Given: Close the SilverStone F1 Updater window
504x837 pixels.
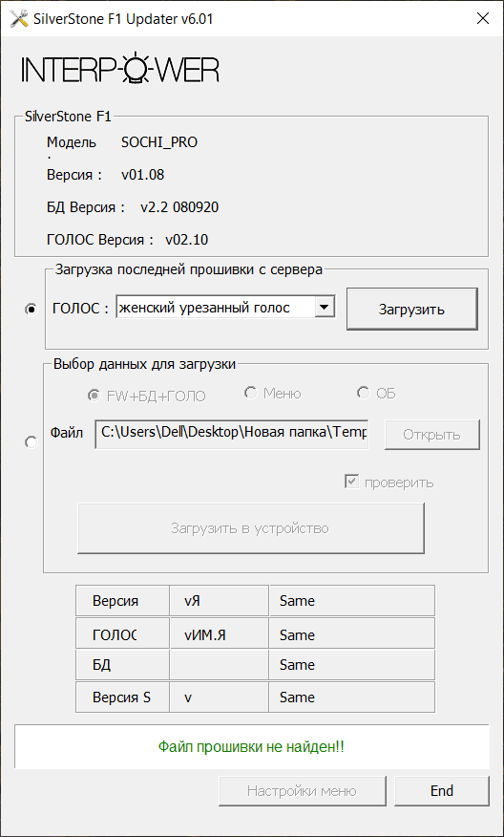Looking at the screenshot, I should 482,19.
